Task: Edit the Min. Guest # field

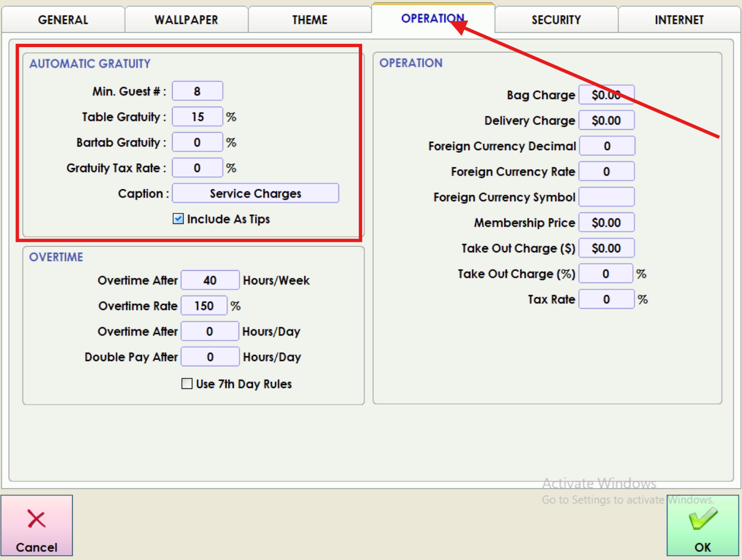Action: point(197,91)
